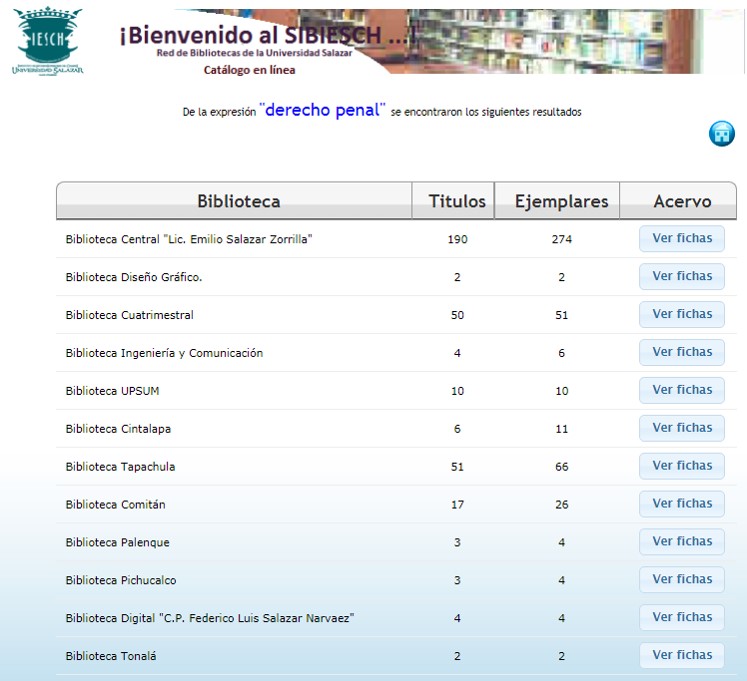
Task: Click the Acervo column header
Action: click(682, 201)
